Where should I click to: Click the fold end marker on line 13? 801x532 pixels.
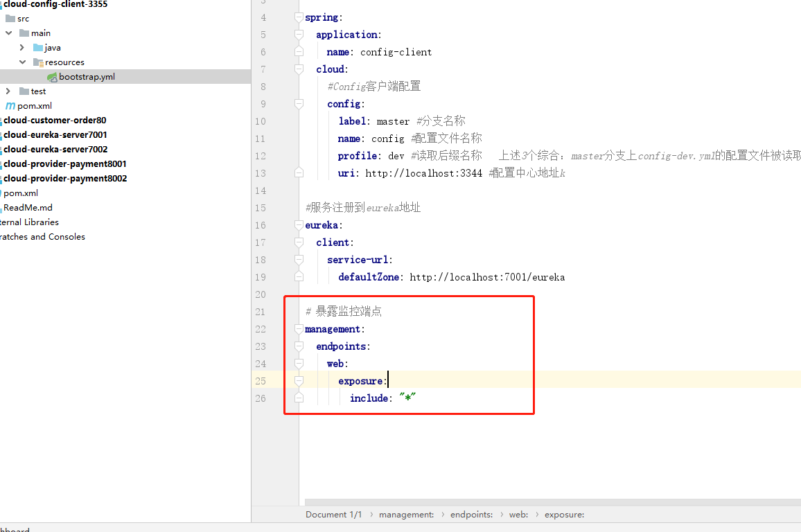[x=299, y=173]
